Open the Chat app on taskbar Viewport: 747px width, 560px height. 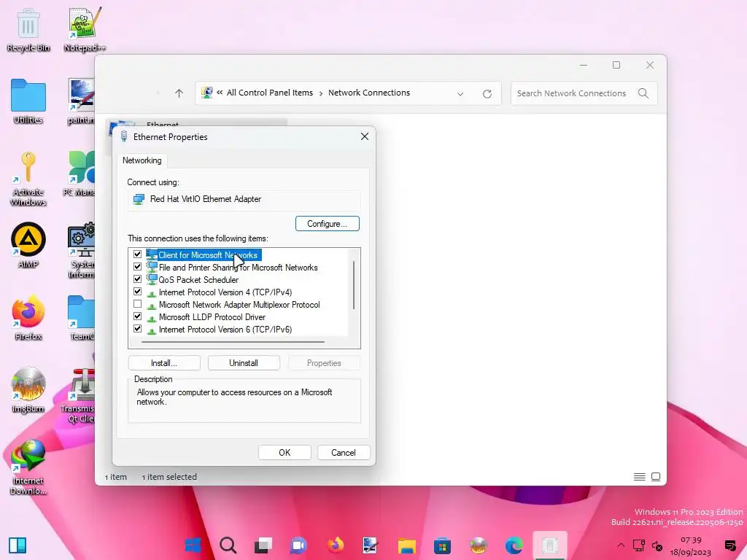click(298, 545)
